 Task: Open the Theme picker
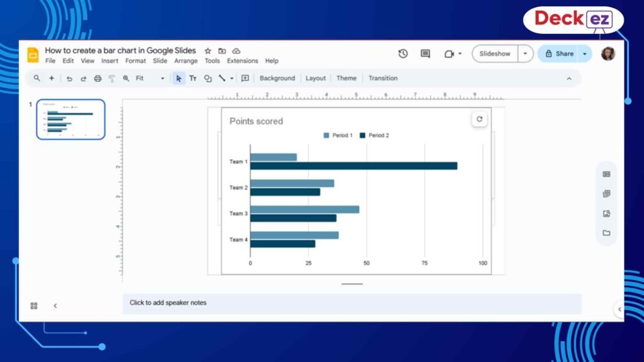coord(347,78)
